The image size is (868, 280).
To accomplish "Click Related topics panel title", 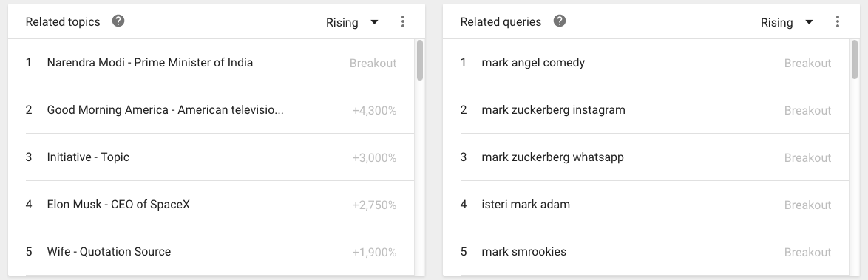I will tap(63, 21).
